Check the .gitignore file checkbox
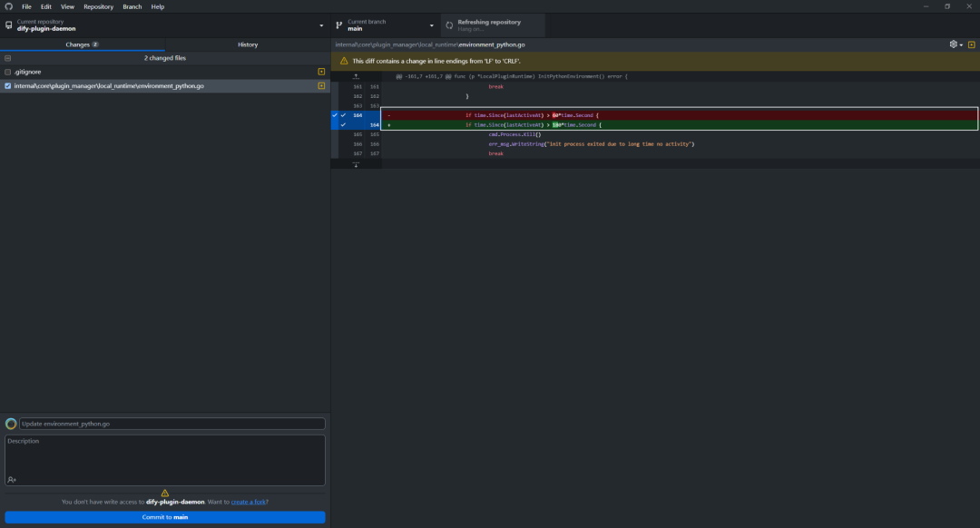The height and width of the screenshot is (528, 980). click(7, 72)
